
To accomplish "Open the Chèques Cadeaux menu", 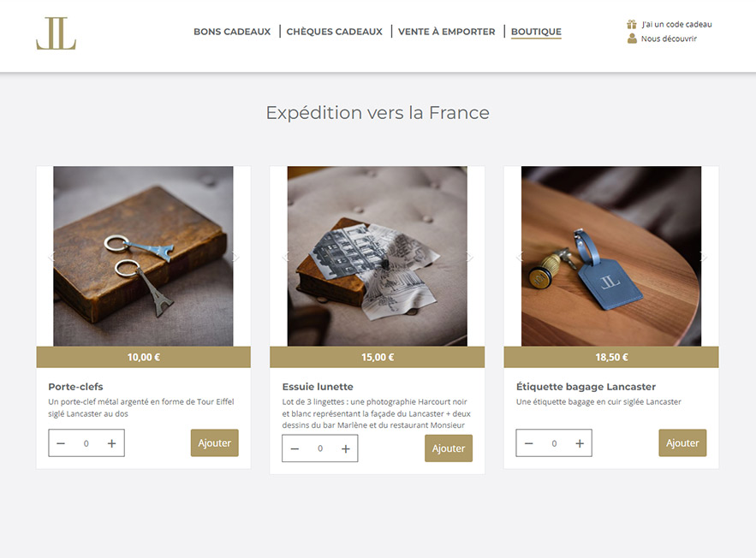I will (334, 32).
